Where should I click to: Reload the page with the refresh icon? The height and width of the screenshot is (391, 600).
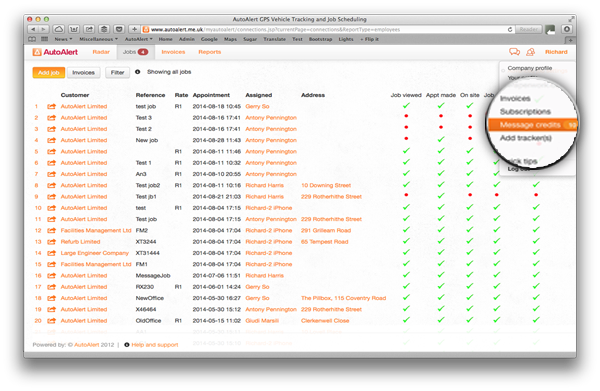tap(510, 29)
